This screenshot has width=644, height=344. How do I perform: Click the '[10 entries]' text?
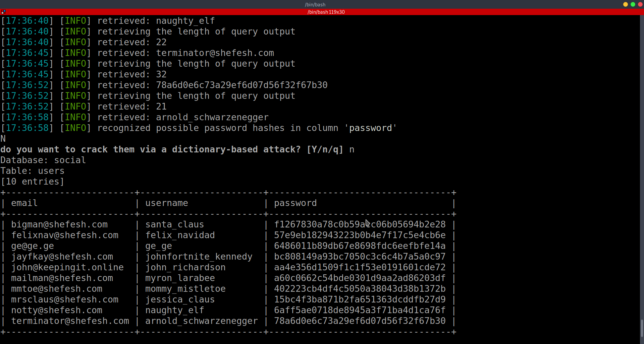tap(32, 182)
